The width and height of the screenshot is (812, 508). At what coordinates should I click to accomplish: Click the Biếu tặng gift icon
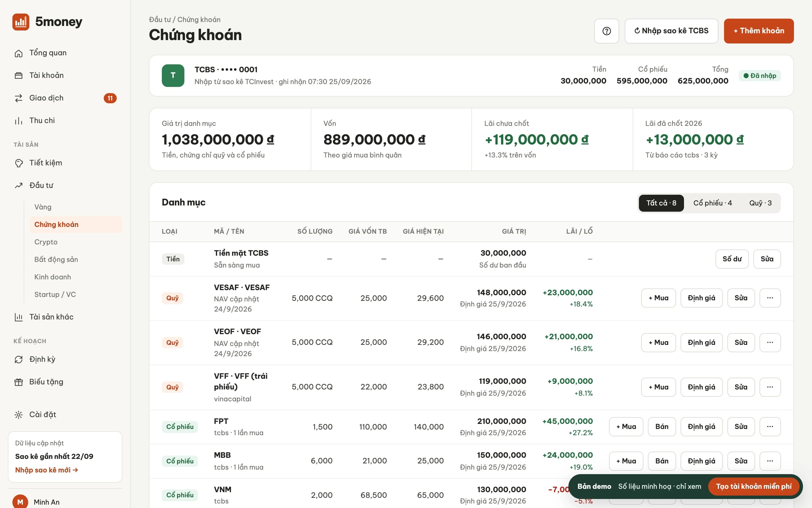point(19,382)
